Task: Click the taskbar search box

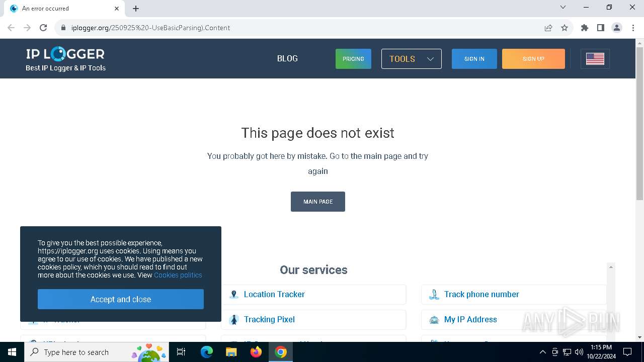Action: 97,352
